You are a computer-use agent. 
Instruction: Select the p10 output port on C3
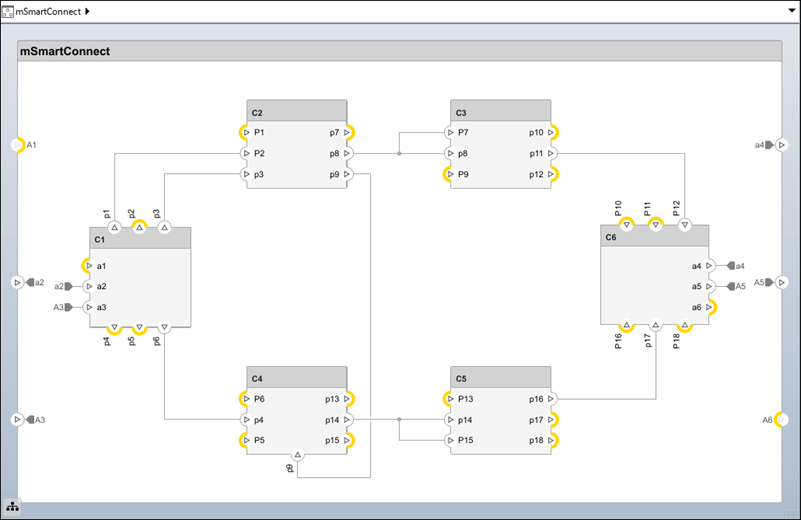point(552,132)
